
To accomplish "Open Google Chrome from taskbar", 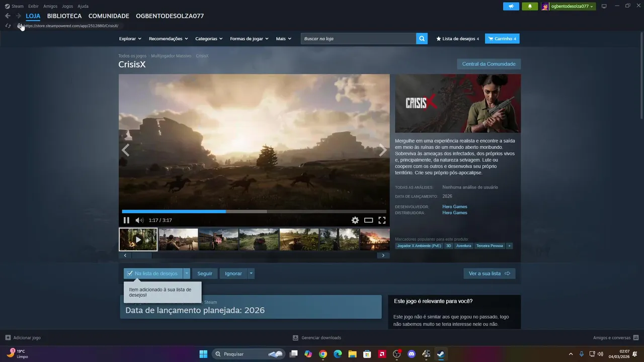I will 323,354.
